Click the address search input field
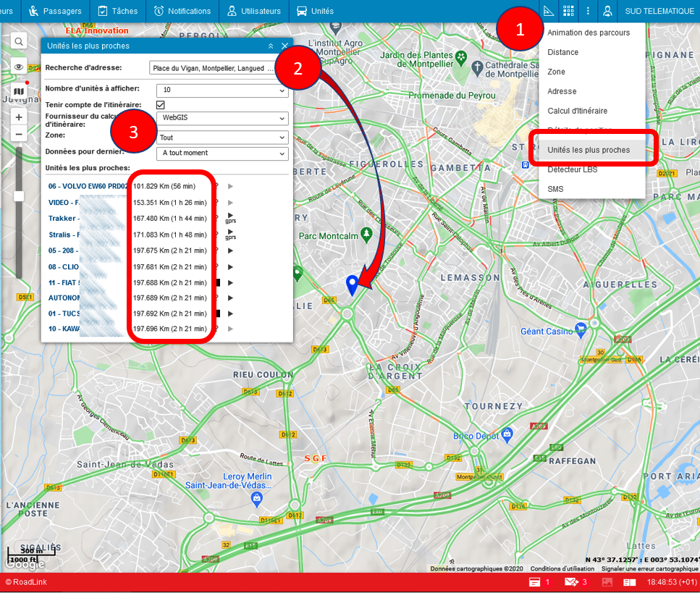700x593 pixels. coord(212,68)
